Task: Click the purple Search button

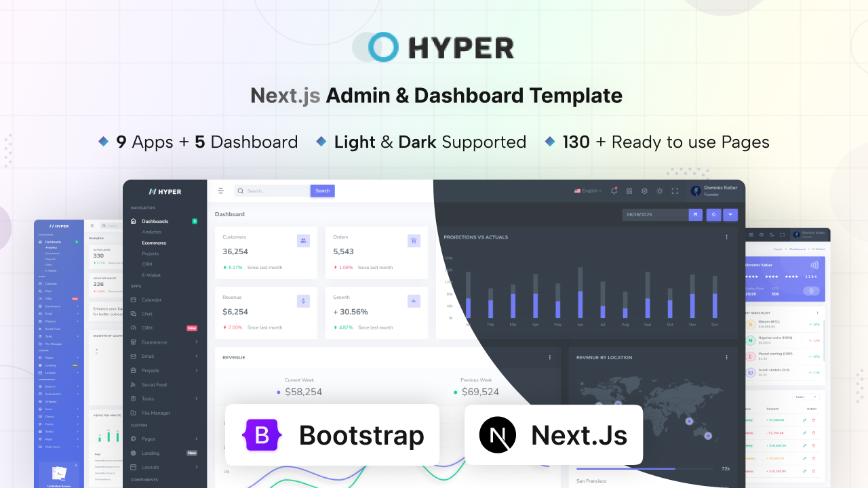Action: click(x=323, y=191)
